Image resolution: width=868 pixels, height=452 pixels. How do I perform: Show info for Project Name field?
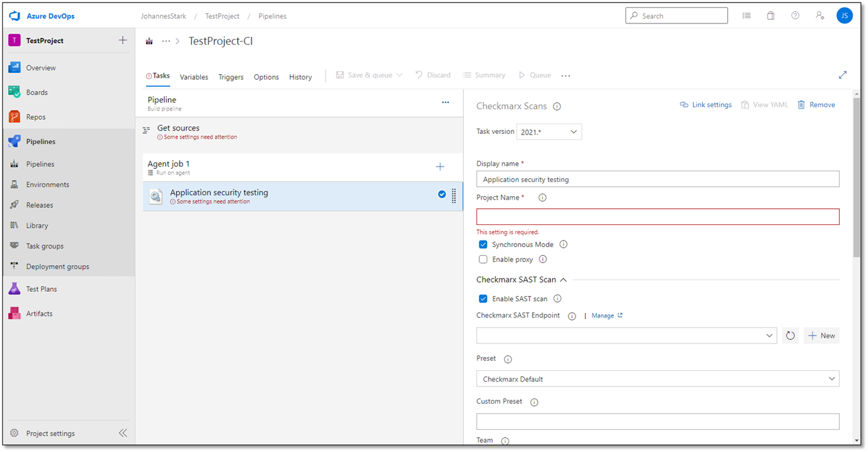[542, 198]
